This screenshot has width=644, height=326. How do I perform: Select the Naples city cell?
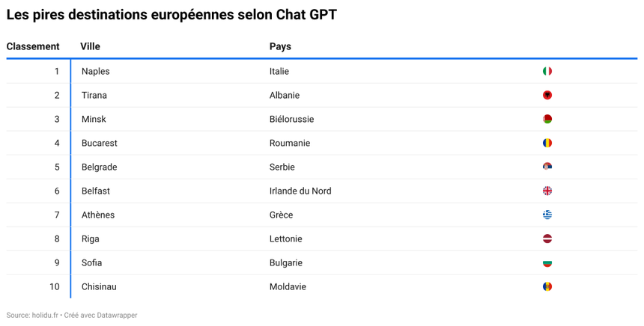point(96,71)
